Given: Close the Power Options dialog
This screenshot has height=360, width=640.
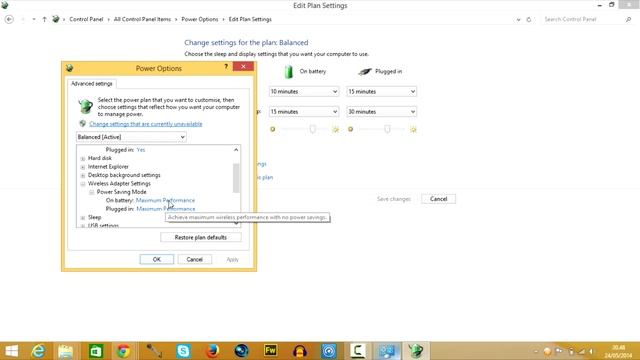Looking at the screenshot, I should click(243, 67).
